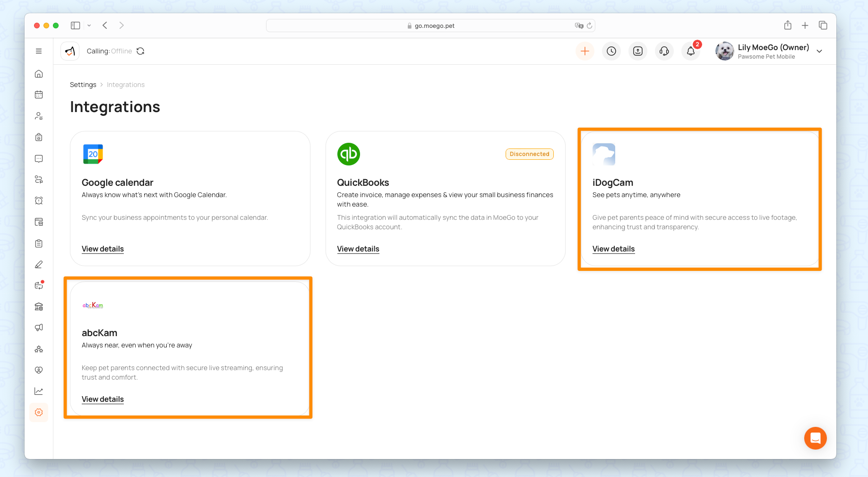Open the orange chat widget button
Screen dimensions: 868x477
pyautogui.click(x=816, y=438)
